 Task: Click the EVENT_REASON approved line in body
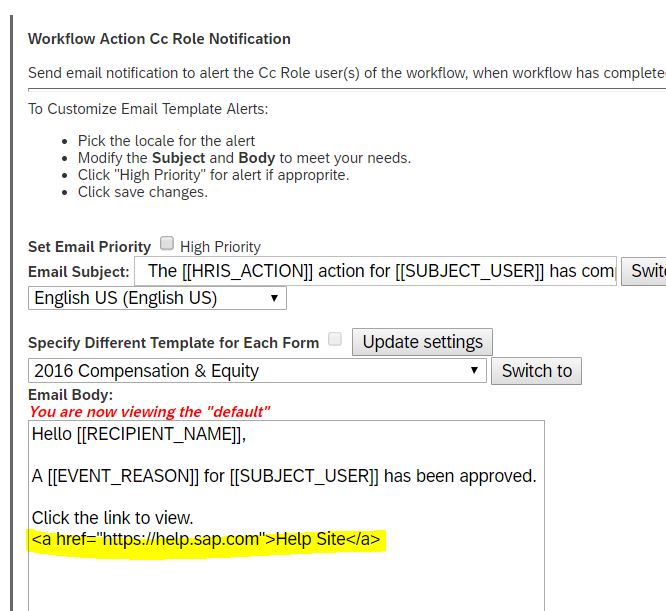[284, 476]
